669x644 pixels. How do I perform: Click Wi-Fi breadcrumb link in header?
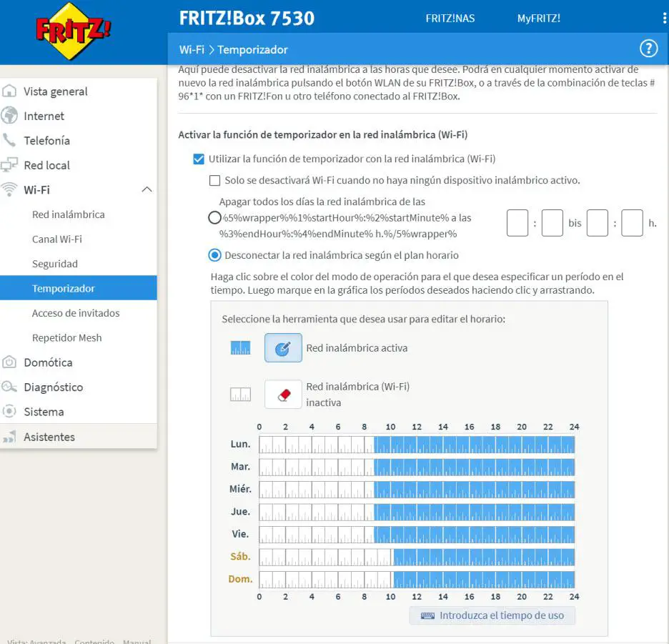point(192,49)
